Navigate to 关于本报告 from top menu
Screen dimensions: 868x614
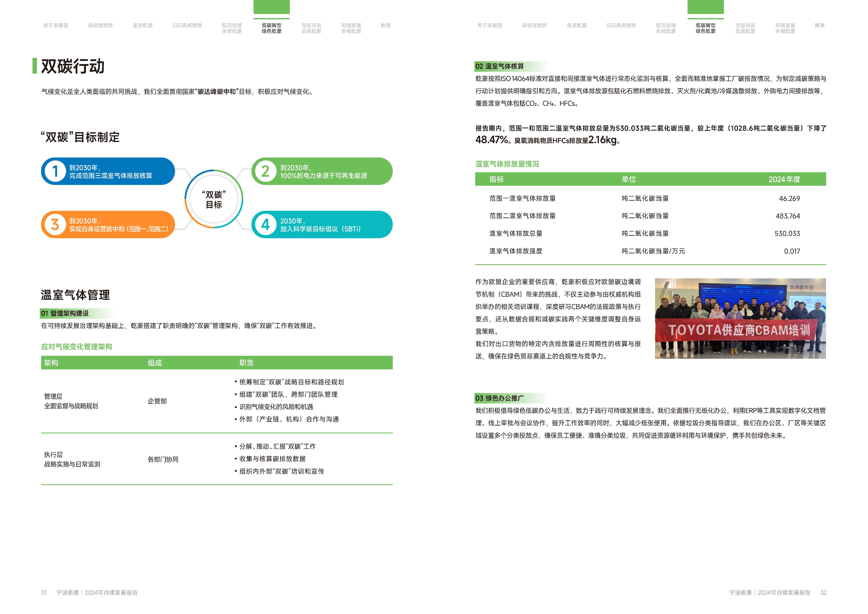(x=56, y=26)
